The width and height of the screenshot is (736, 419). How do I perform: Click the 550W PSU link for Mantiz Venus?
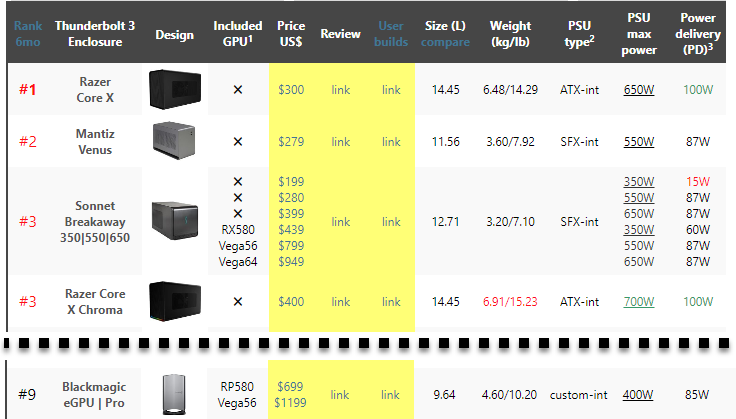(639, 142)
